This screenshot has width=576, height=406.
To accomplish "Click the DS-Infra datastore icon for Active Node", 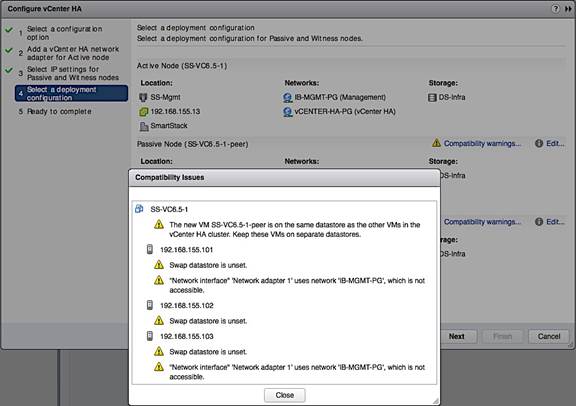I will tap(432, 97).
